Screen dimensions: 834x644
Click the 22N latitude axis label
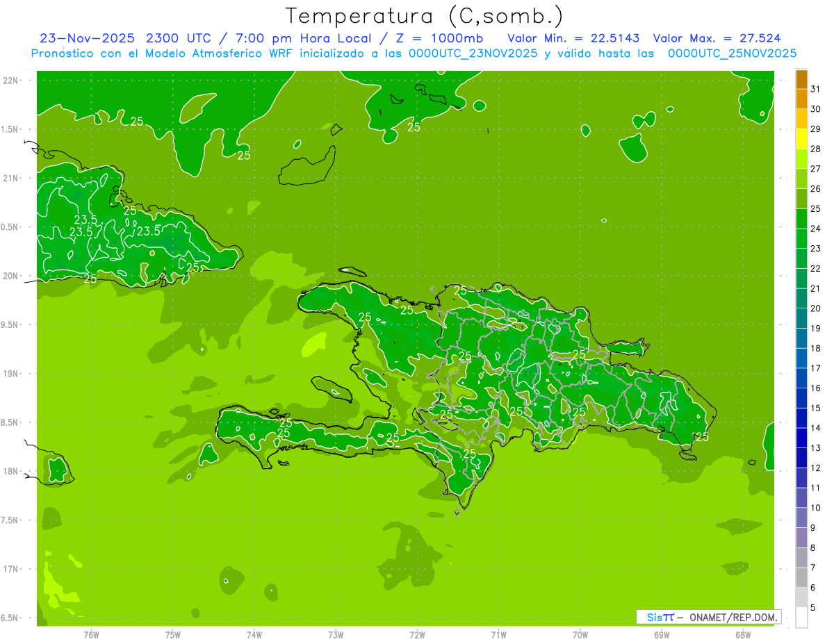pyautogui.click(x=10, y=80)
